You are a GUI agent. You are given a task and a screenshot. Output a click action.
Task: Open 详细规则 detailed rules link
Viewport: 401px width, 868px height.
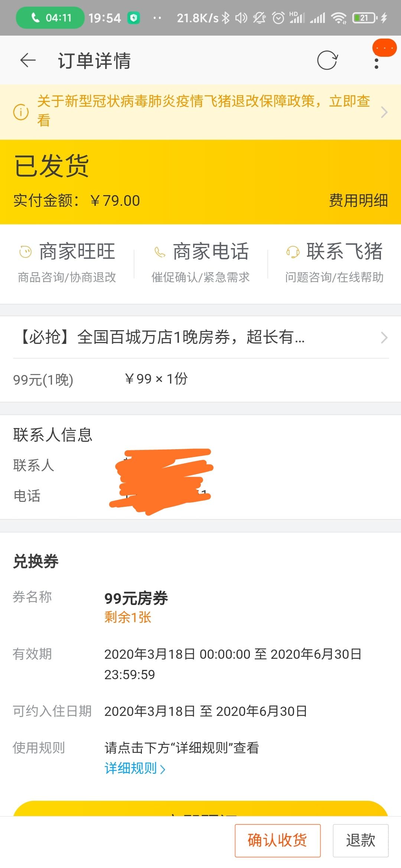(134, 769)
